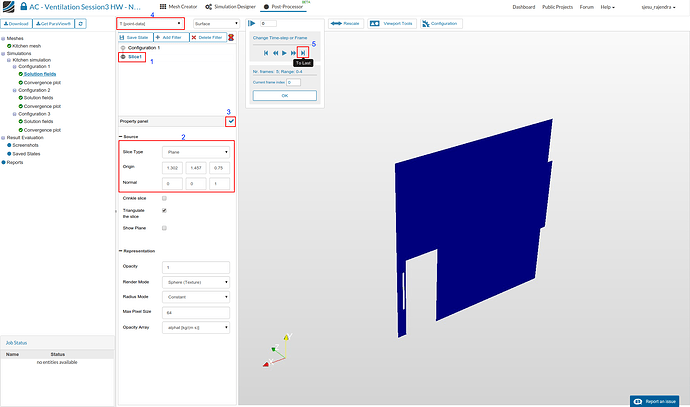Screen dimensions: 690x407
Task: Click the Rescale button
Action: point(345,24)
